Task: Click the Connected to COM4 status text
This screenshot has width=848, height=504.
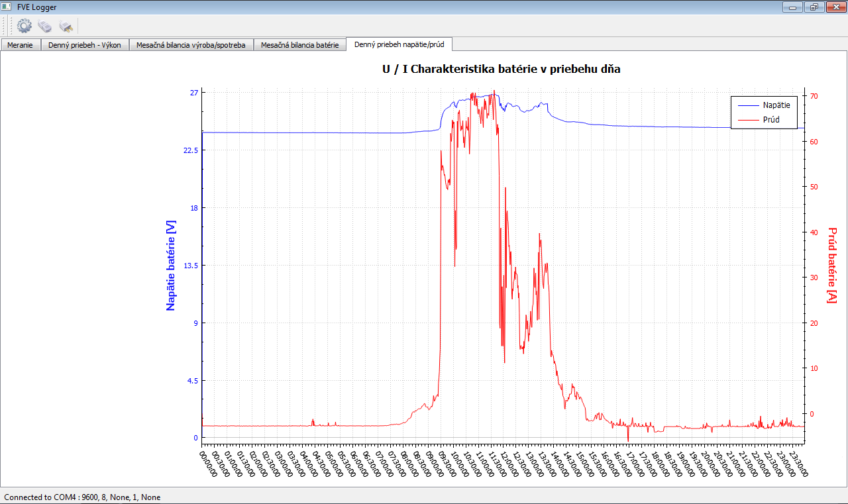Action: point(82,497)
